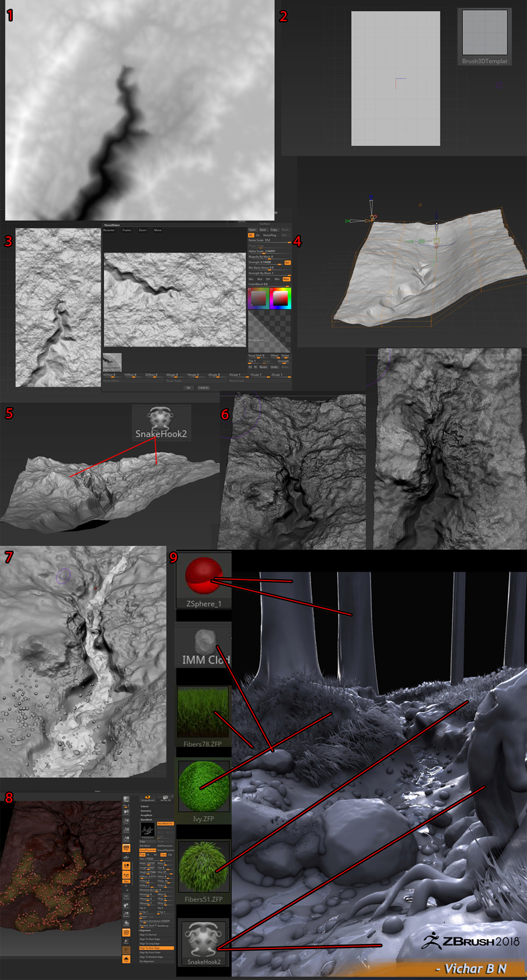The width and height of the screenshot is (527, 980).
Task: Toggle the Rel strength button in NoiseMaker
Action: (288, 263)
